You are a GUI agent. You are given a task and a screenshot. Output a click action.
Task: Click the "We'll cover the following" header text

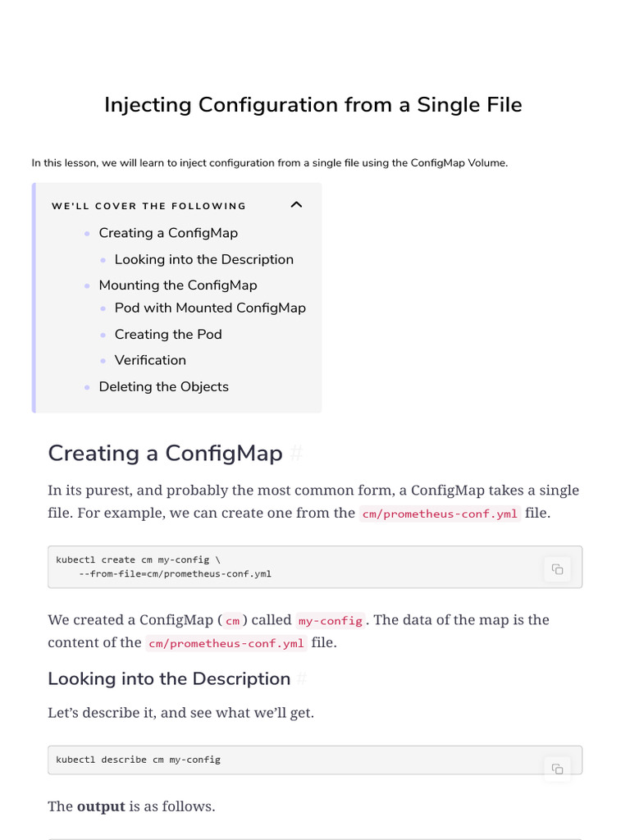pyautogui.click(x=148, y=206)
